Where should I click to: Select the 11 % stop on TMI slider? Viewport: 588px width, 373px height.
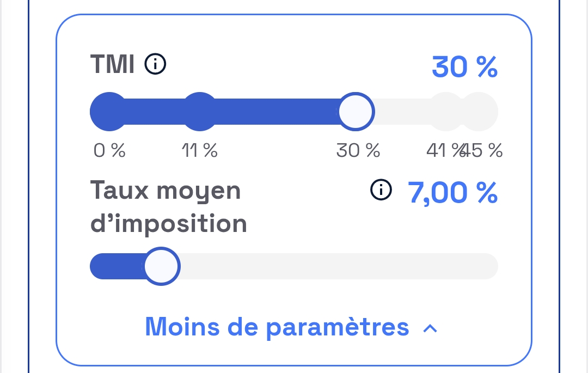click(199, 112)
